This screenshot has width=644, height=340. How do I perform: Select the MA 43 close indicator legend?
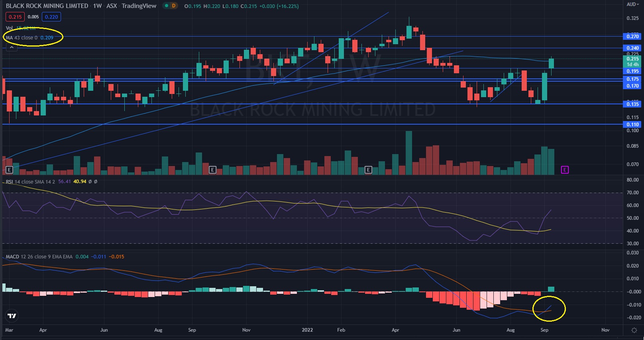point(29,37)
